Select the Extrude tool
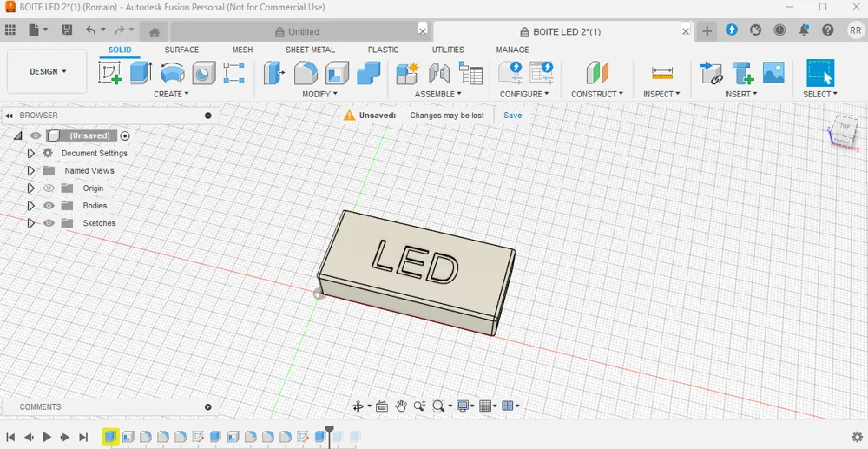868x449 pixels. pyautogui.click(x=141, y=73)
